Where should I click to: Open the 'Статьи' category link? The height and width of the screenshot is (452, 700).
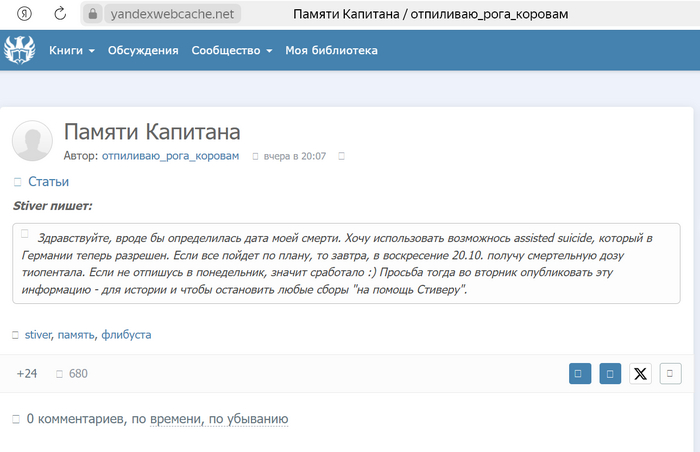click(48, 182)
